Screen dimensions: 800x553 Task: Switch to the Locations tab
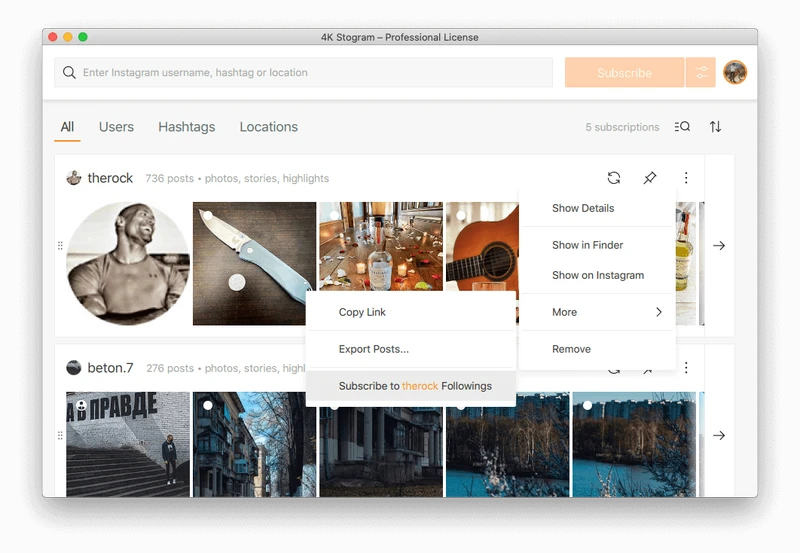click(x=269, y=127)
